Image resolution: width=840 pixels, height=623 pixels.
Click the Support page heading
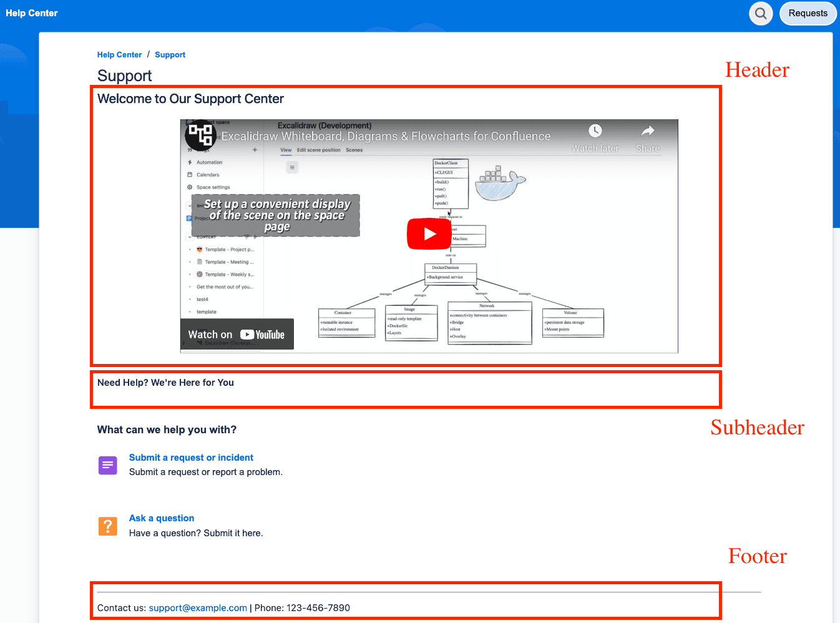coord(125,76)
